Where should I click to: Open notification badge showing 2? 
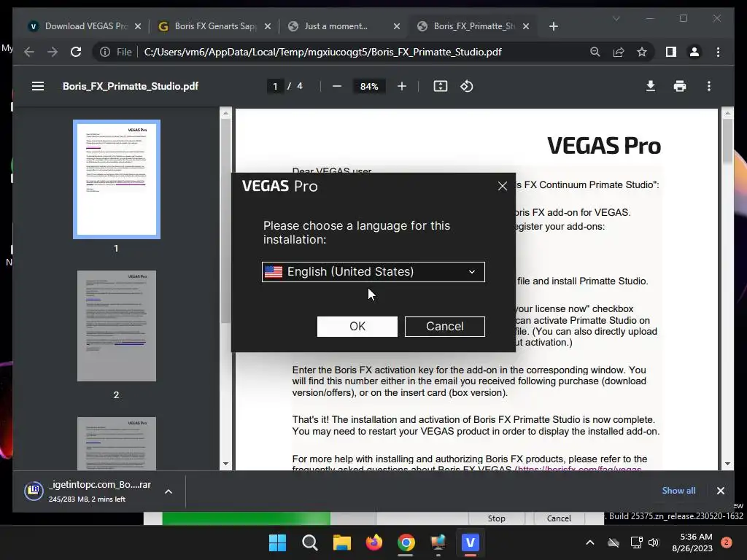point(726,542)
